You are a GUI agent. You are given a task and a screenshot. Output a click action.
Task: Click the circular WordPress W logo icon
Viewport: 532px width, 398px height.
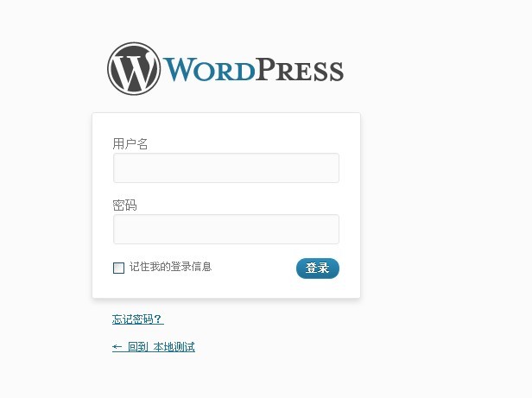(134, 68)
